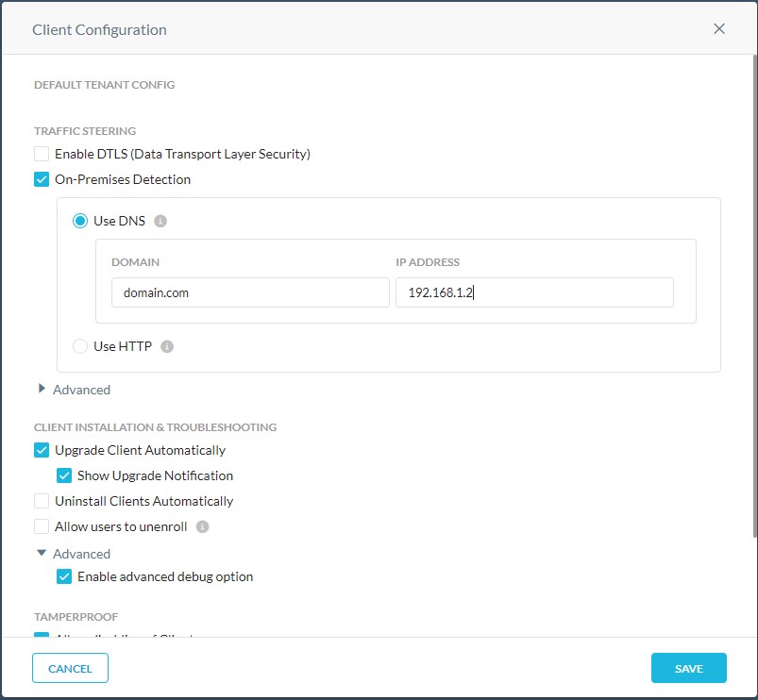Click info icon beside Allow users to unenroll
This screenshot has height=700, width=758.
tap(205, 526)
